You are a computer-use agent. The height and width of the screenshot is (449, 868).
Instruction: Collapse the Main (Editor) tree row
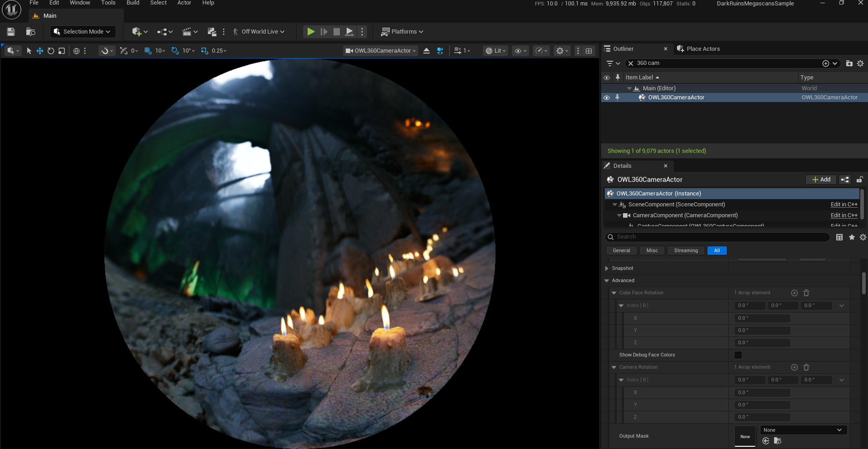[629, 88]
